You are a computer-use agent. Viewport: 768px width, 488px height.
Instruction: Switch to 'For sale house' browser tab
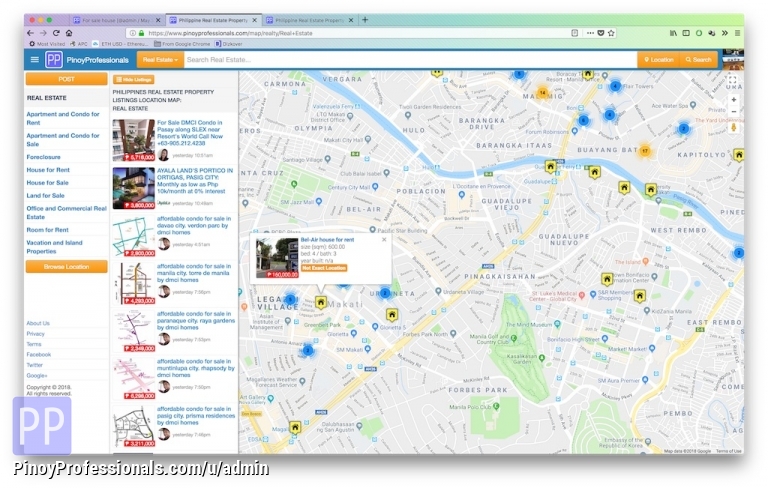[x=115, y=20]
